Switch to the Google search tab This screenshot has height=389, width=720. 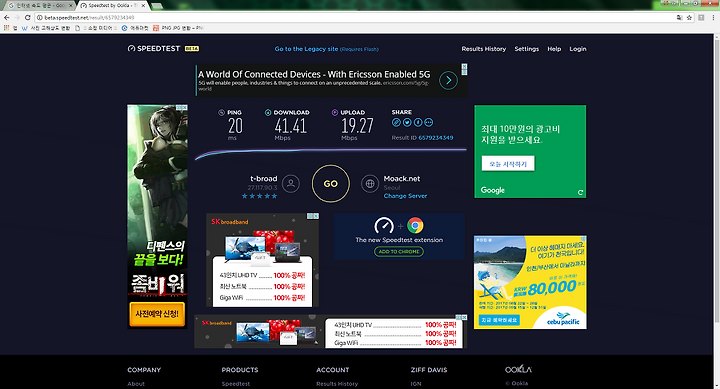pyautogui.click(x=39, y=6)
